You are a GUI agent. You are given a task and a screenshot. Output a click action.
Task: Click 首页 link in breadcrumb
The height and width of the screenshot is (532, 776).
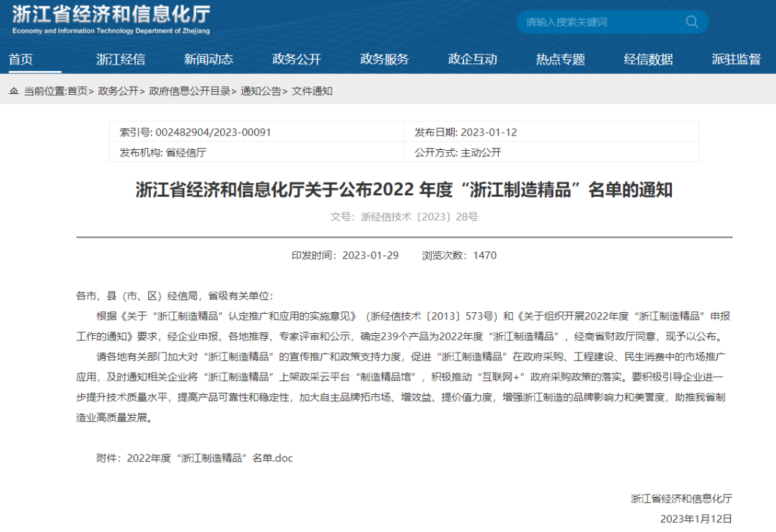pos(78,91)
